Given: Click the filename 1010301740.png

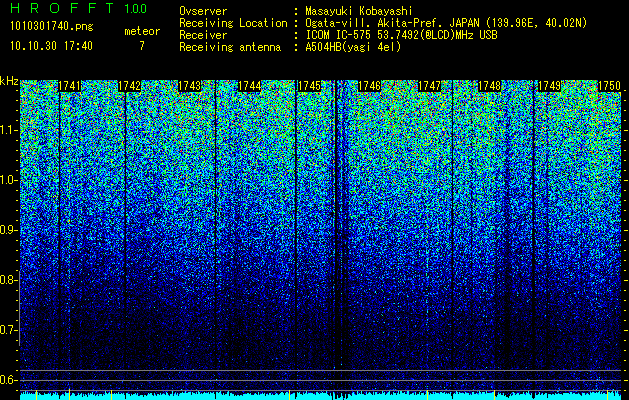Looking at the screenshot, I should (52, 26).
